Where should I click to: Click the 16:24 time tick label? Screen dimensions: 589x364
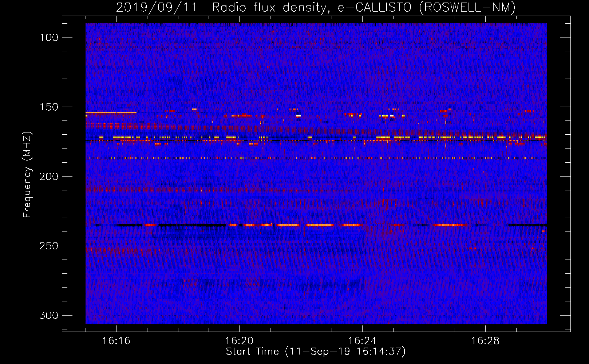[x=362, y=341]
